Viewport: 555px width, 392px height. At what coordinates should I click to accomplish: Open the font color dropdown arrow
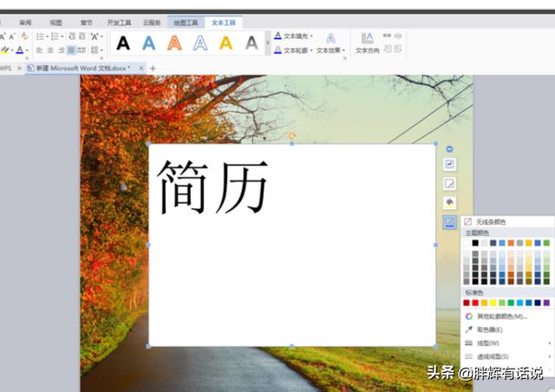pyautogui.click(x=27, y=50)
